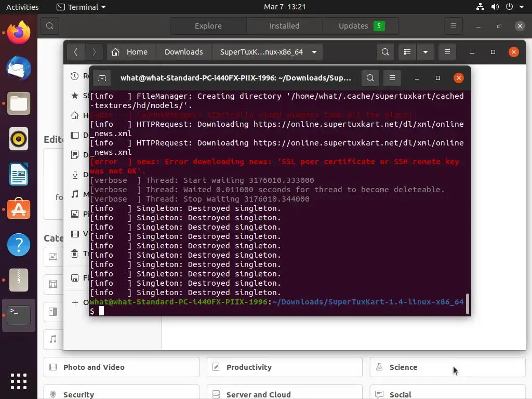Go forward in the Files window

point(94,52)
